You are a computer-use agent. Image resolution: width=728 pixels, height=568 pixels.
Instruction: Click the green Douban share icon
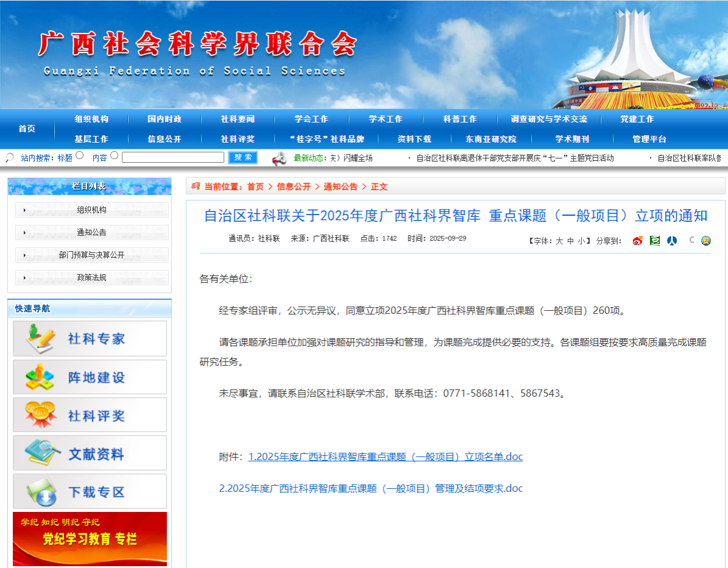[x=655, y=241]
